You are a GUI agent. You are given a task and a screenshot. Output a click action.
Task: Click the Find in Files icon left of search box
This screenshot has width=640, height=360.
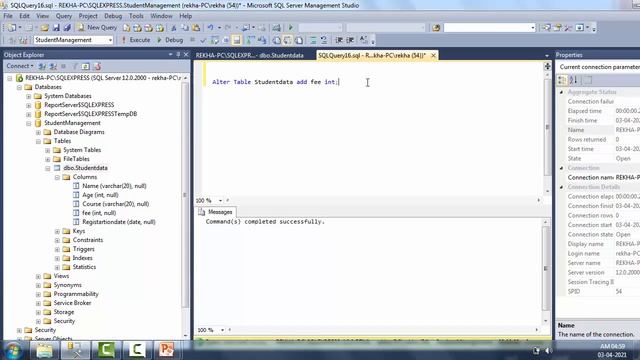436,28
